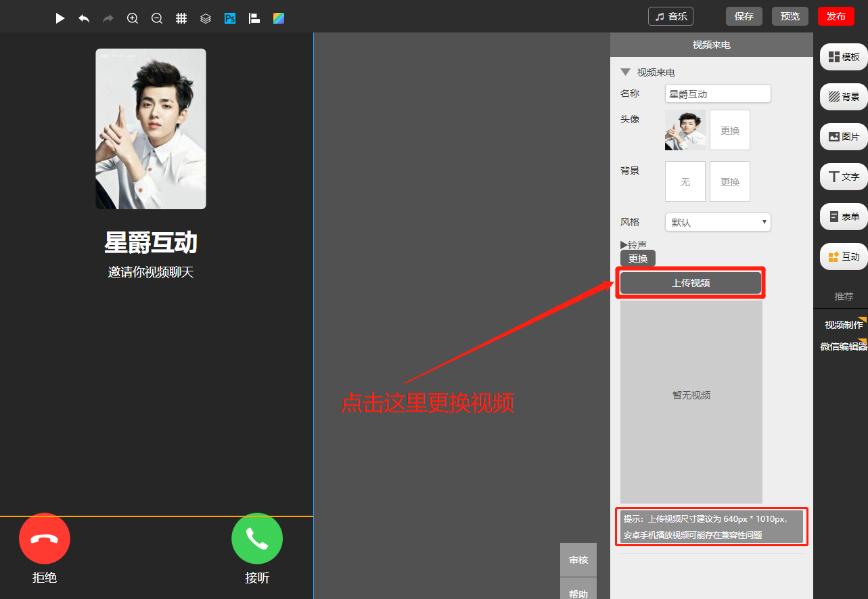Screen dimensions: 868x599
Task: Open the 风格 style dropdown
Action: point(718,222)
